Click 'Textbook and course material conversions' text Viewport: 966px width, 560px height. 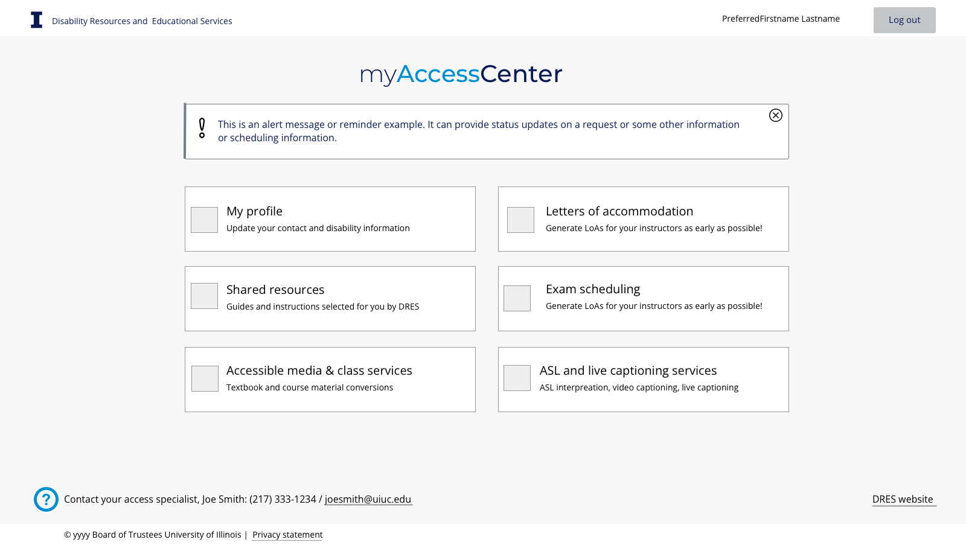click(x=310, y=387)
